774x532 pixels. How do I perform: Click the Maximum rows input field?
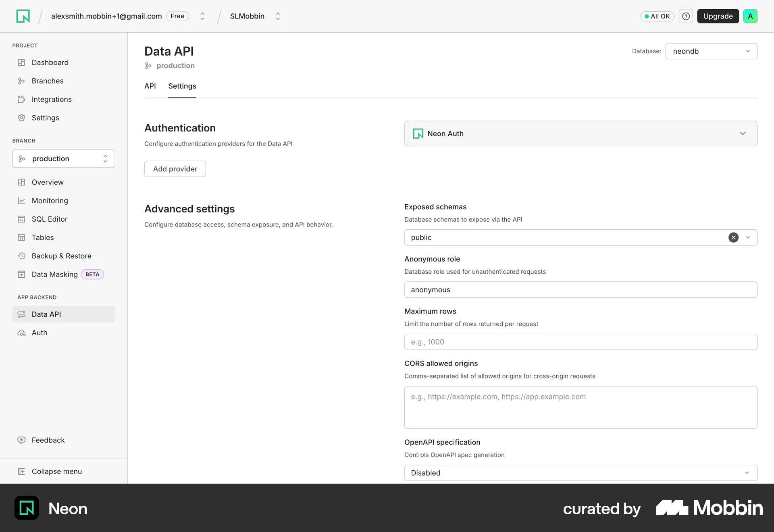point(580,342)
